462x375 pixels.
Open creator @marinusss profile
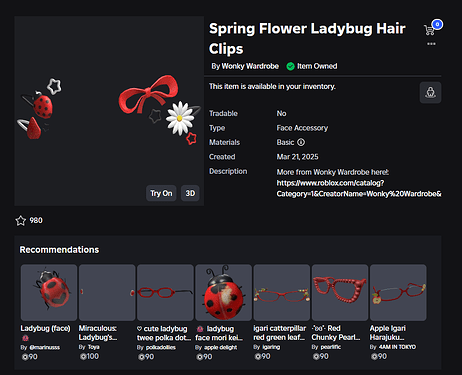(x=45, y=347)
